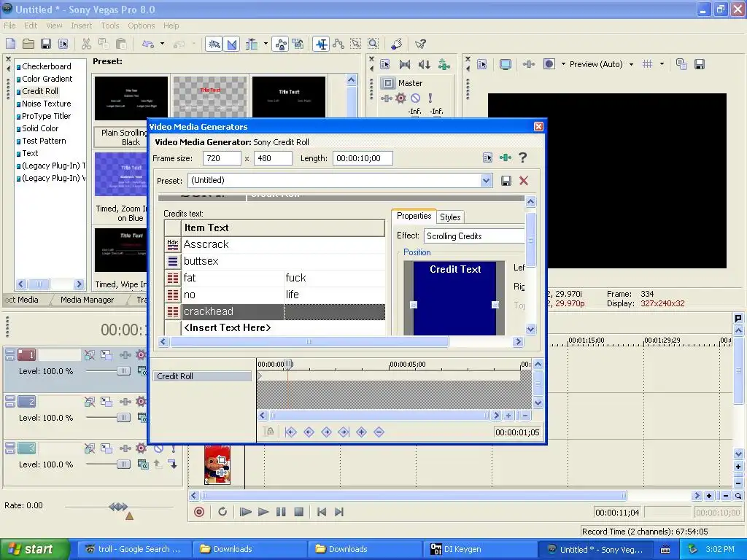Toggle Master bus mute icon

[415, 98]
